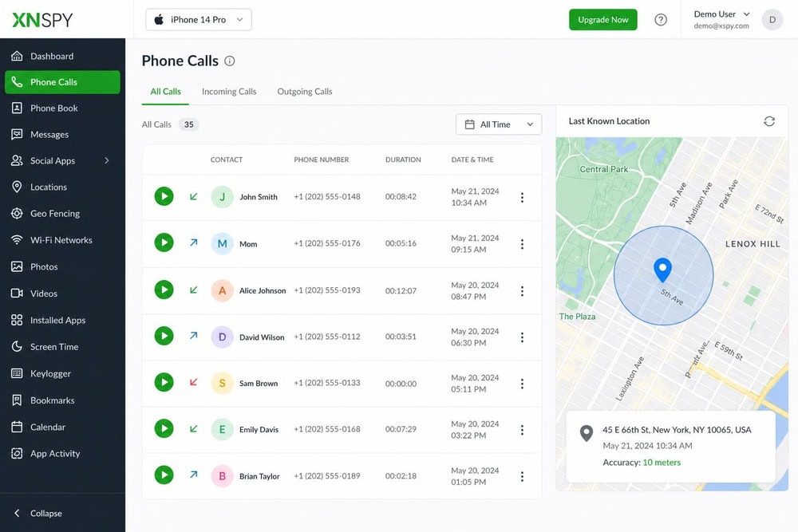Viewport: 798px width, 532px height.
Task: Open Phone Book in sidebar
Action: (62, 108)
